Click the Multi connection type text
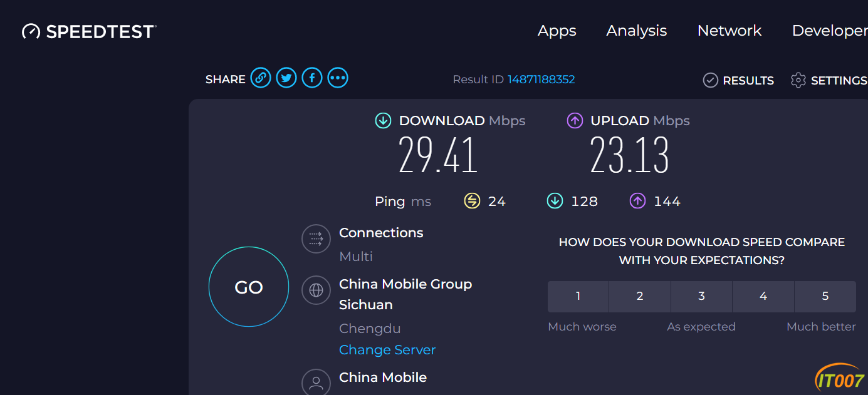 (x=356, y=256)
